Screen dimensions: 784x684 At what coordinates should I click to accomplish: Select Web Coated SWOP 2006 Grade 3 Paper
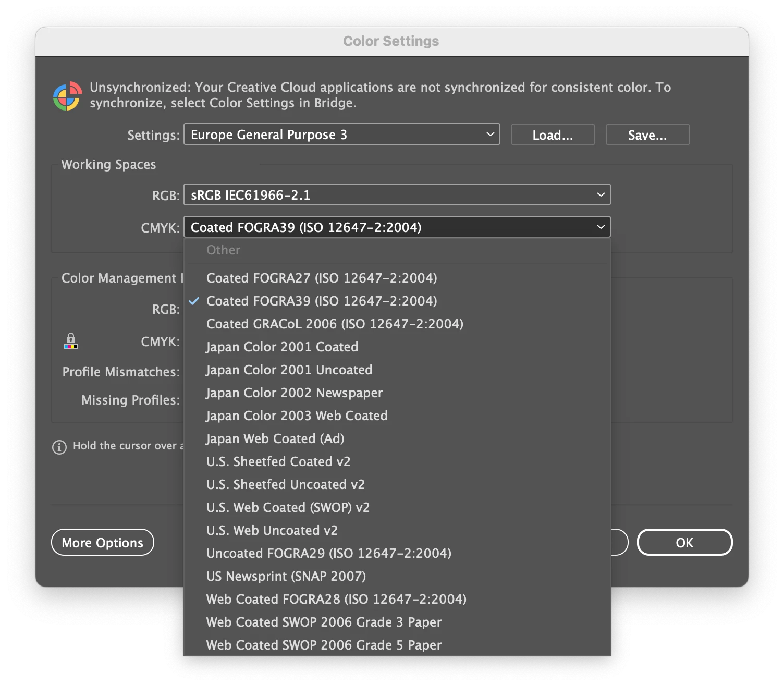pos(397,622)
